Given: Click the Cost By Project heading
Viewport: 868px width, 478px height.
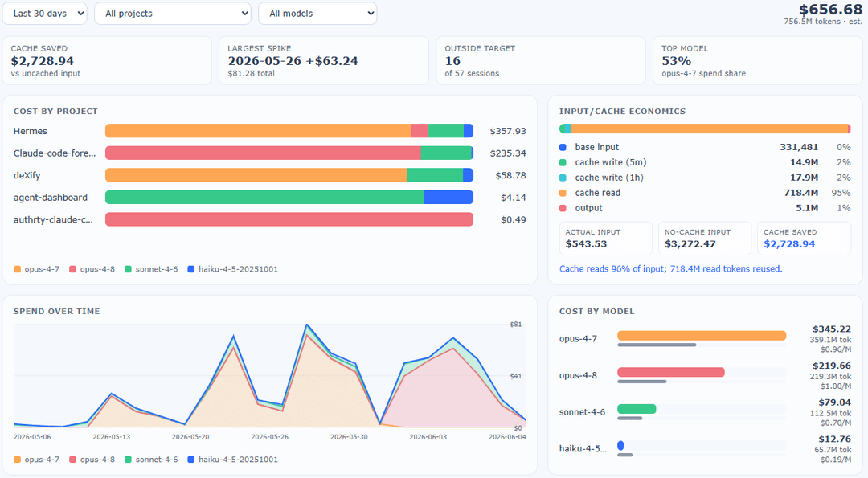Looking at the screenshot, I should pos(55,111).
